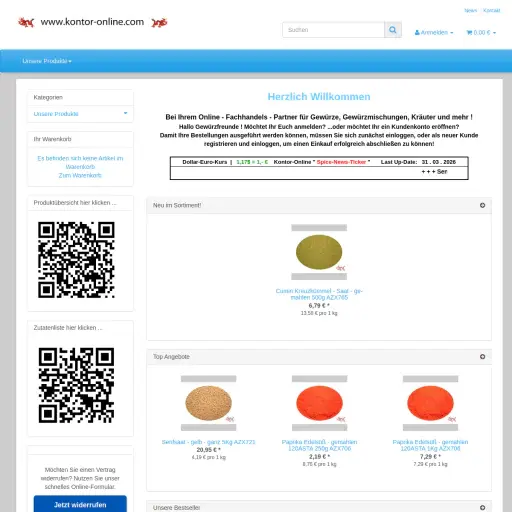Click the Unsere Bestseller panel title
This screenshot has height=512, width=512.
176,508
